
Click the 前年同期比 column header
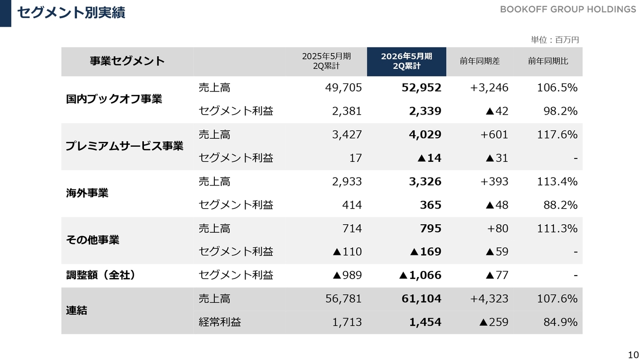[x=548, y=61]
